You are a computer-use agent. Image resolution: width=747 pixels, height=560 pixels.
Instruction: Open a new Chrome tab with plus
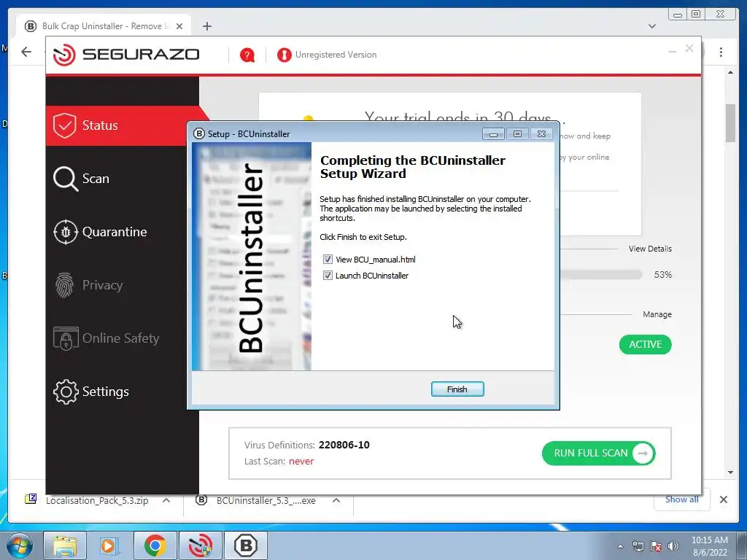(206, 26)
